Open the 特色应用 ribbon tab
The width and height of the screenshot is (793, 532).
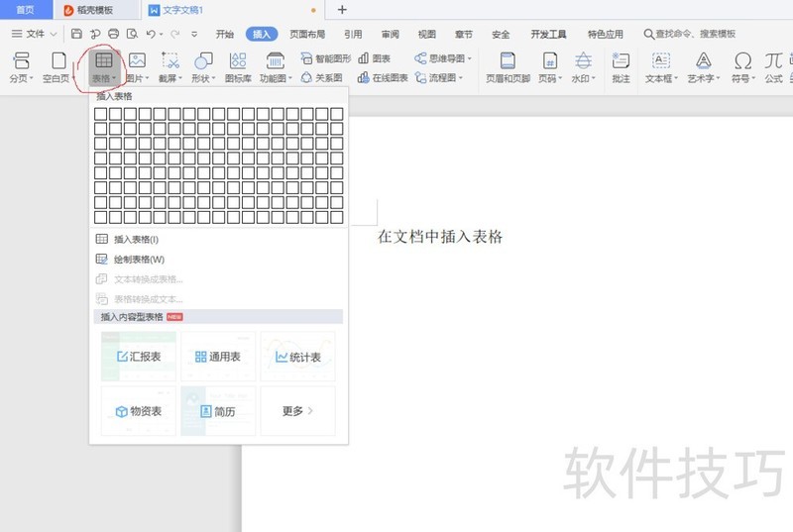point(606,34)
